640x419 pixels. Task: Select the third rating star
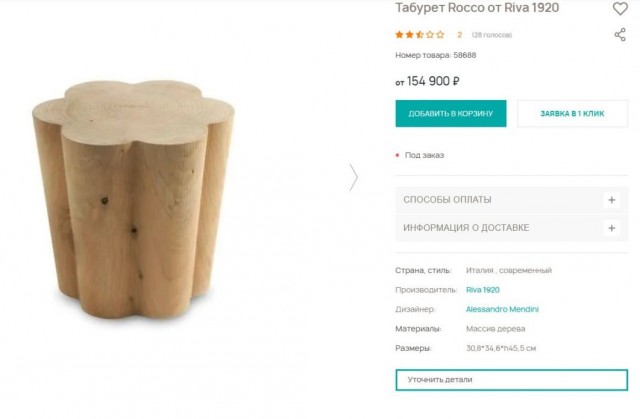[x=420, y=35]
